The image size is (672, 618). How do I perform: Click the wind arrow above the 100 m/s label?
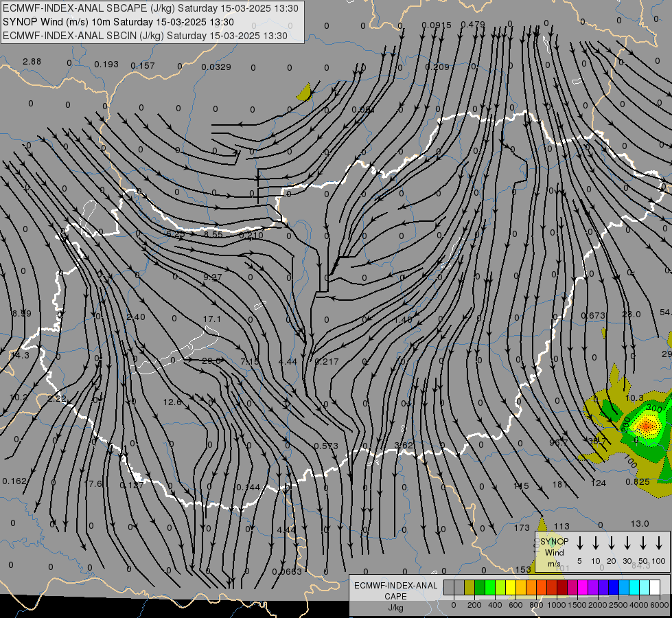pyautogui.click(x=659, y=543)
